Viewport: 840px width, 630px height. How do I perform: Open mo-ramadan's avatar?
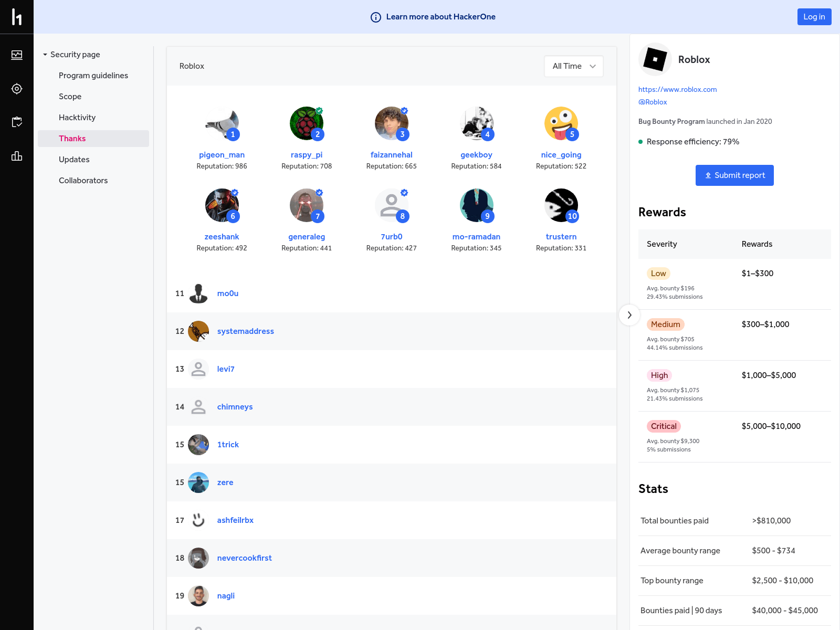pos(477,205)
